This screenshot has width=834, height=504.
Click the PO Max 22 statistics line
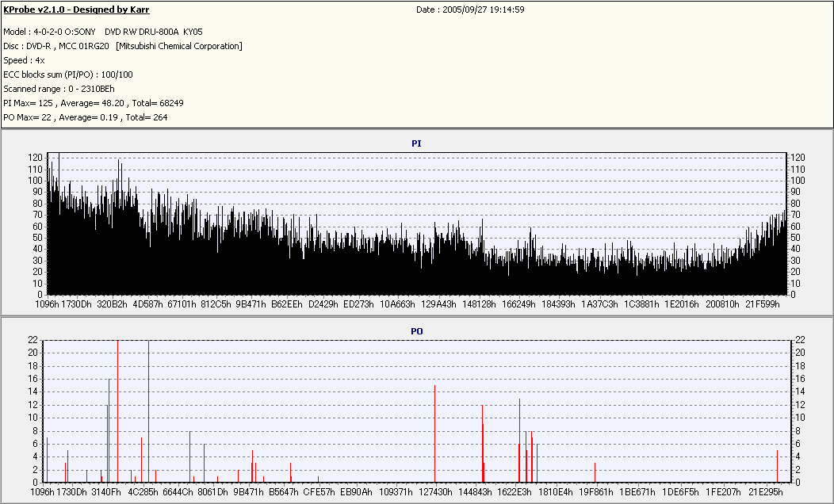pos(86,117)
